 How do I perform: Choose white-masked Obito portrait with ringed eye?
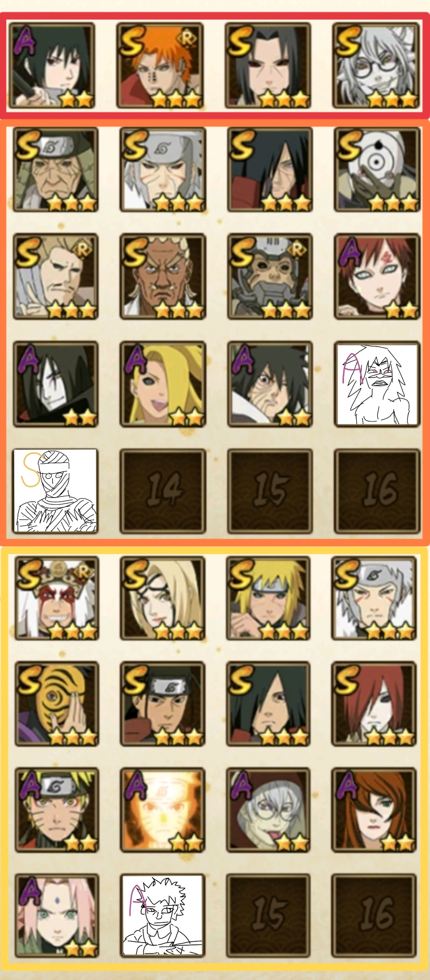pyautogui.click(x=377, y=169)
